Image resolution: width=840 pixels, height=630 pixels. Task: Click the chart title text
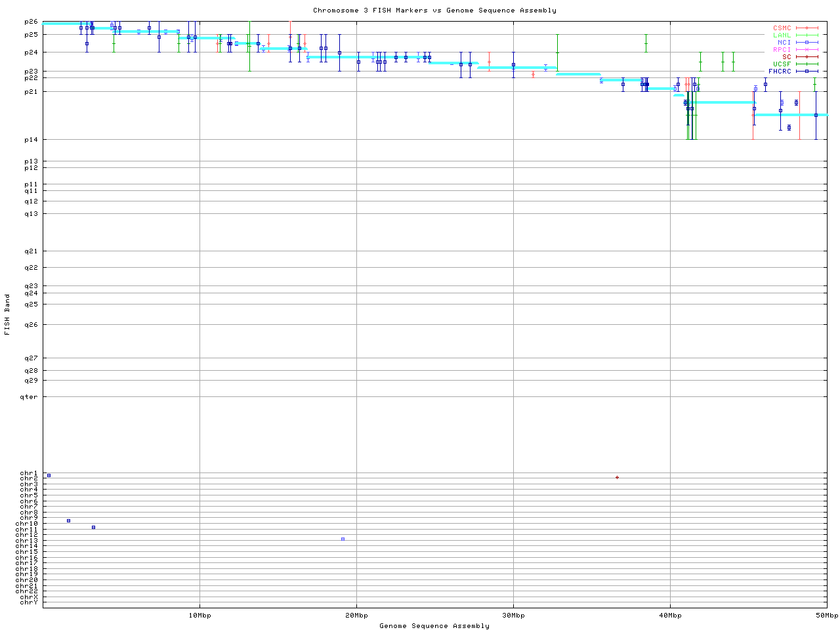click(x=434, y=10)
